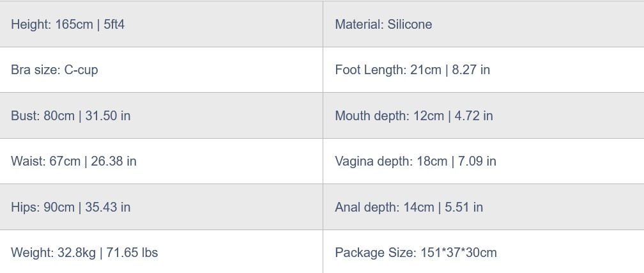Select the Waist: 67cm text
Screen dimensions: 644x273
click(45, 161)
